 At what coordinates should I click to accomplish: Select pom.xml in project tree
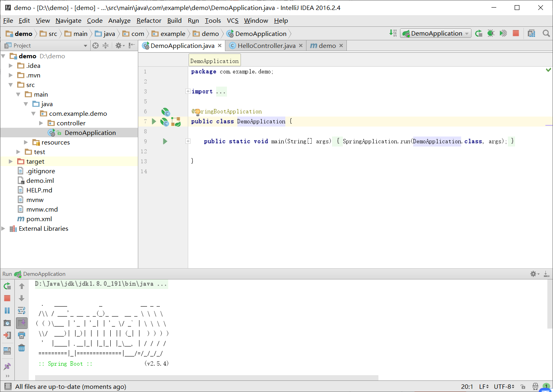(39, 219)
